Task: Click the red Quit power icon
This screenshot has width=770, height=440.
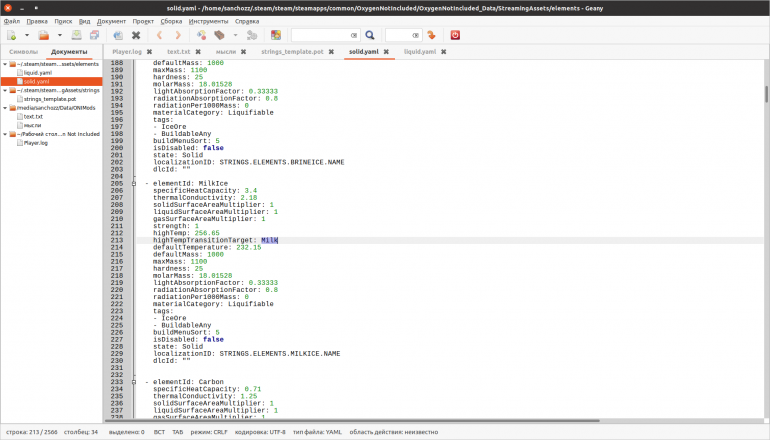Action: (x=455, y=35)
